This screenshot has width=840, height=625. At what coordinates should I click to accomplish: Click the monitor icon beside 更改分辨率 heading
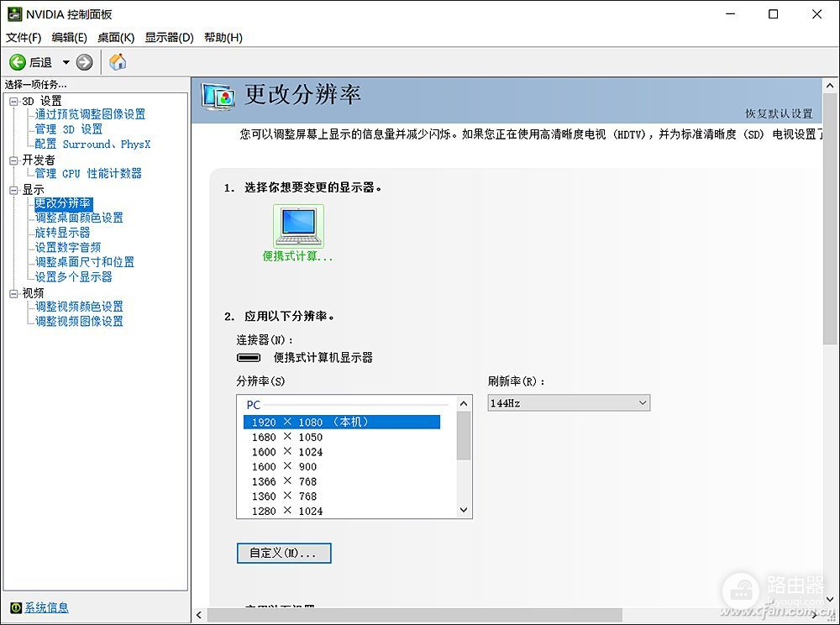pyautogui.click(x=217, y=97)
